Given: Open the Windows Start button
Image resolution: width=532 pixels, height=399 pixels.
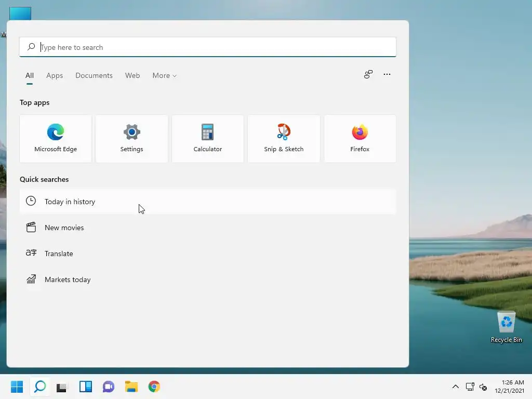Looking at the screenshot, I should pos(17,387).
